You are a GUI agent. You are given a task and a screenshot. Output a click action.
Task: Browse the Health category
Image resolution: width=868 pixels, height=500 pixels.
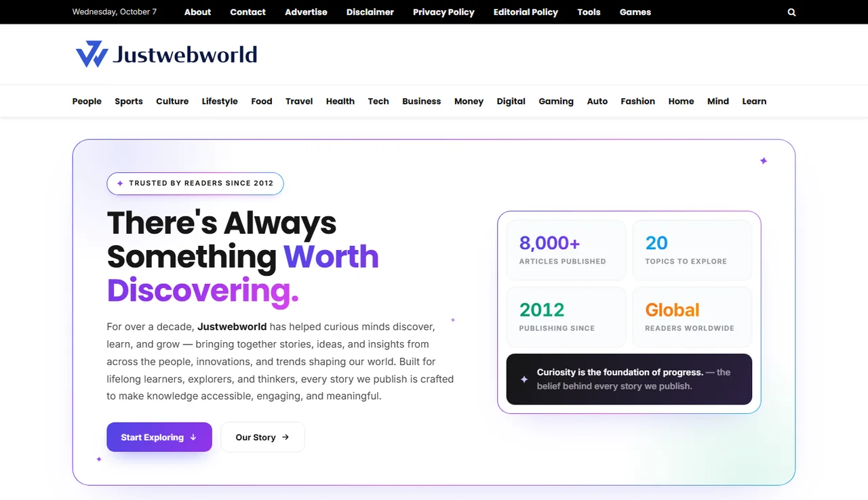click(340, 102)
